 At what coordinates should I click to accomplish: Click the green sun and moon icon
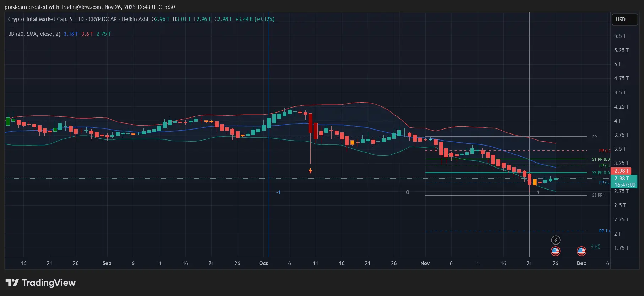[x=596, y=246]
